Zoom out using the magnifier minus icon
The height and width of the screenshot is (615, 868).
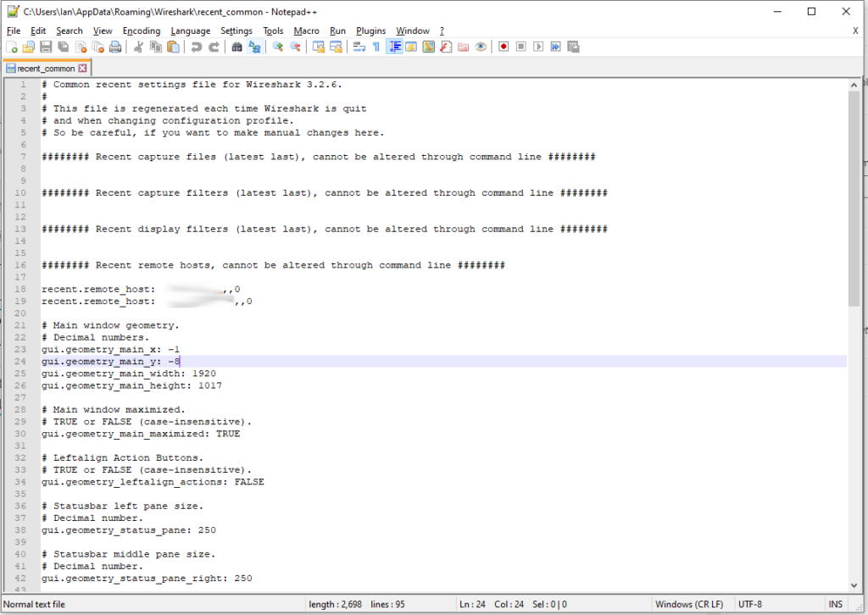(x=296, y=47)
